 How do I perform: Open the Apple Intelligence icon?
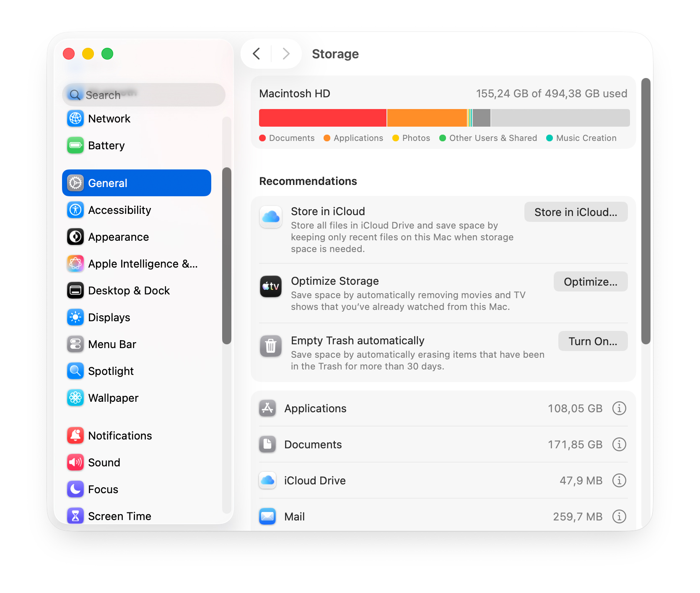[x=75, y=264]
